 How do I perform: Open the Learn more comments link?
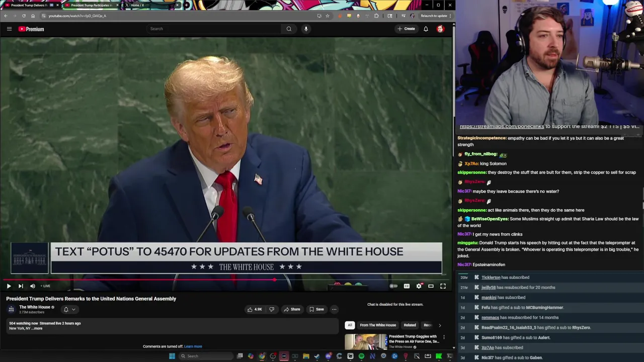[x=193, y=346]
